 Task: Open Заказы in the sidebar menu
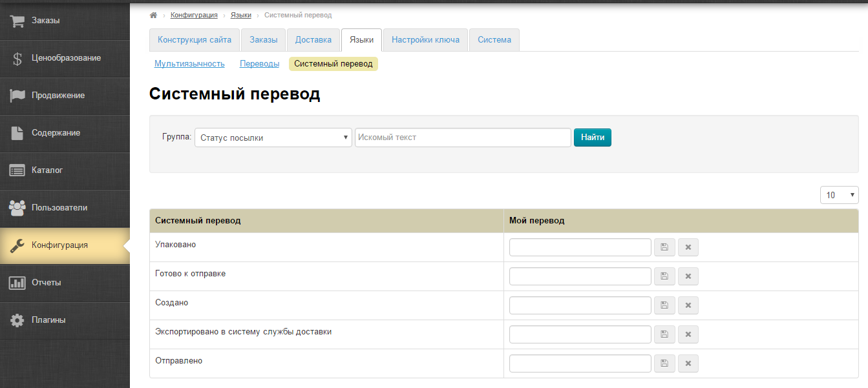(65, 20)
